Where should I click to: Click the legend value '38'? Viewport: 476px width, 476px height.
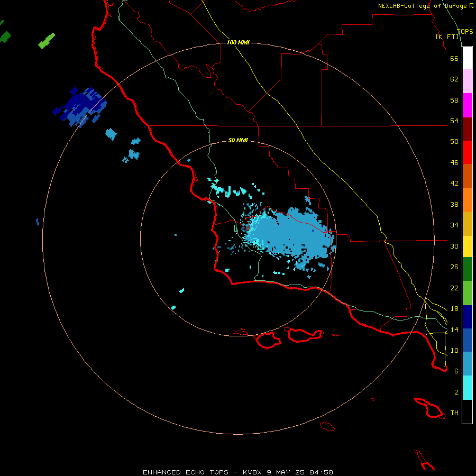(454, 204)
